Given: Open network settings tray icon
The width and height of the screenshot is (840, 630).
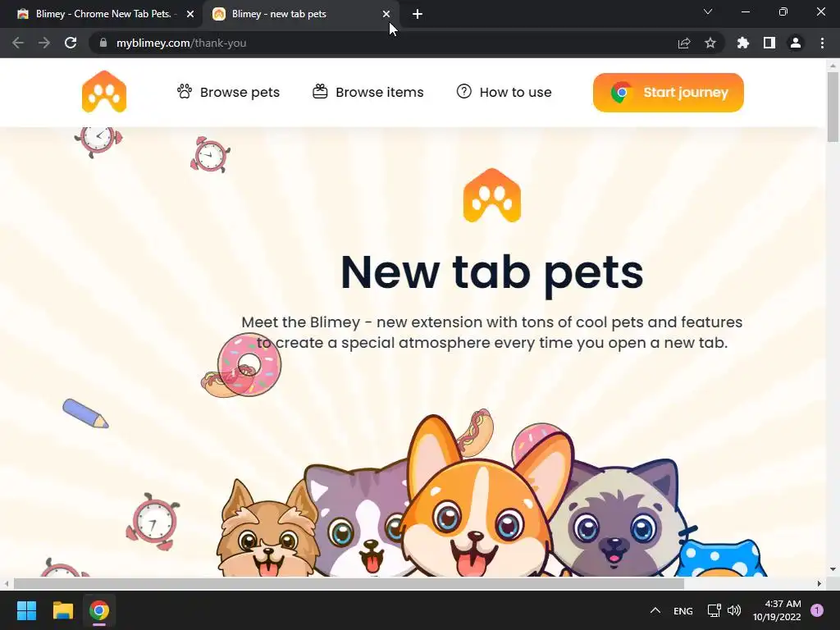Looking at the screenshot, I should click(x=714, y=610).
